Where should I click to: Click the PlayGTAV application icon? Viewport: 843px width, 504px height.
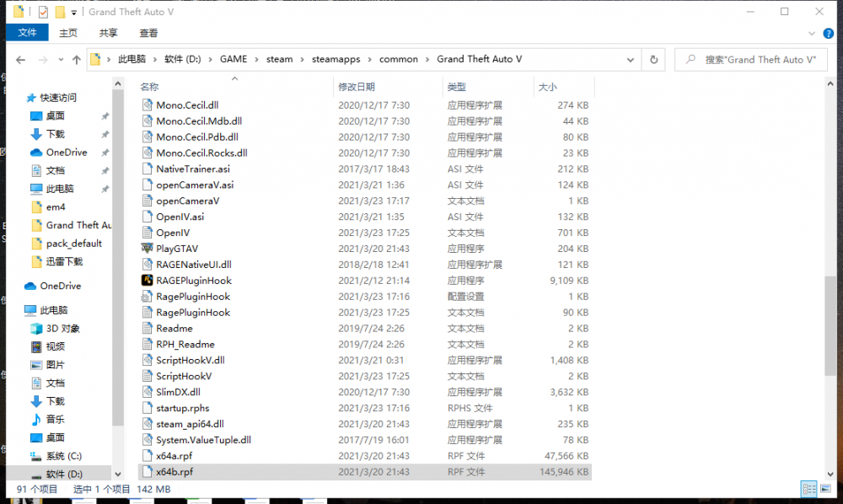tap(147, 249)
